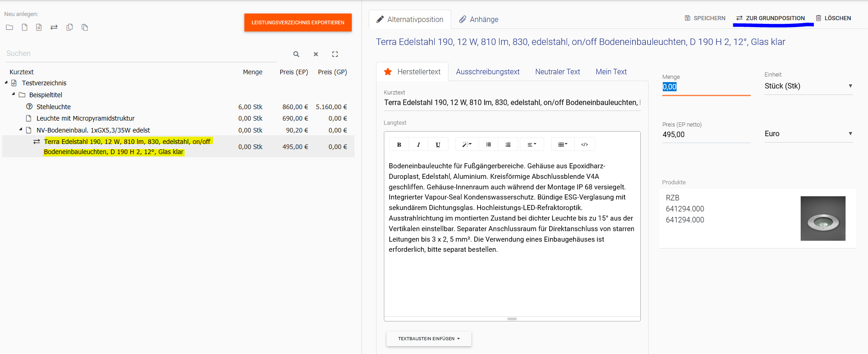Screen dimensions: 868x354
Task: Open the Einheit dropdown showing Stück (Stk)
Action: tap(808, 86)
